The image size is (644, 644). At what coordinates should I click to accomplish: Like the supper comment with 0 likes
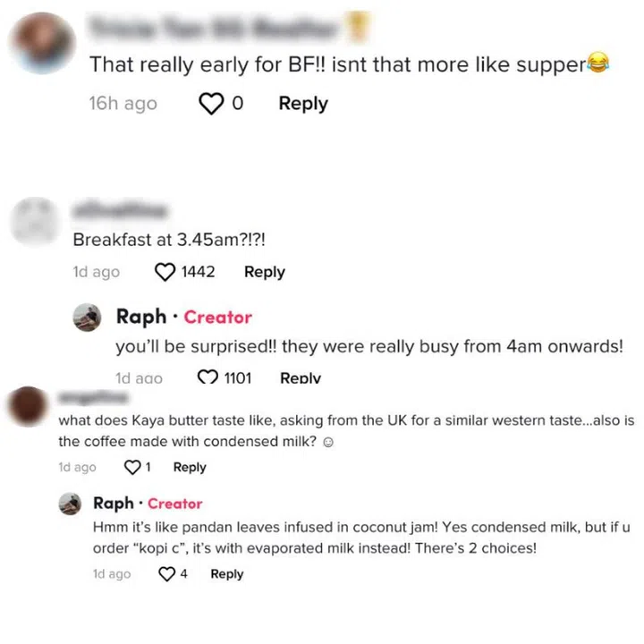click(x=211, y=104)
